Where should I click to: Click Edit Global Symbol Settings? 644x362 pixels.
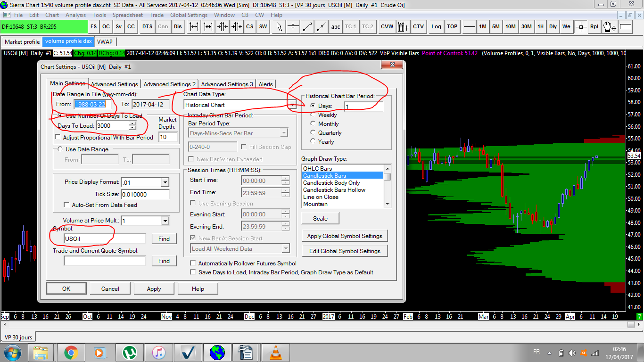[x=345, y=251]
